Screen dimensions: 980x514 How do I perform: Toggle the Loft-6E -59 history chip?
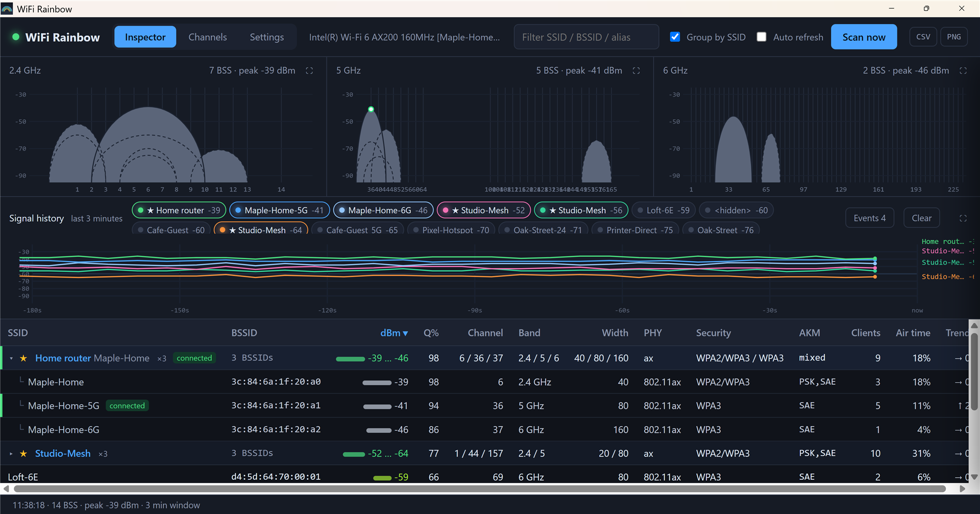point(664,210)
